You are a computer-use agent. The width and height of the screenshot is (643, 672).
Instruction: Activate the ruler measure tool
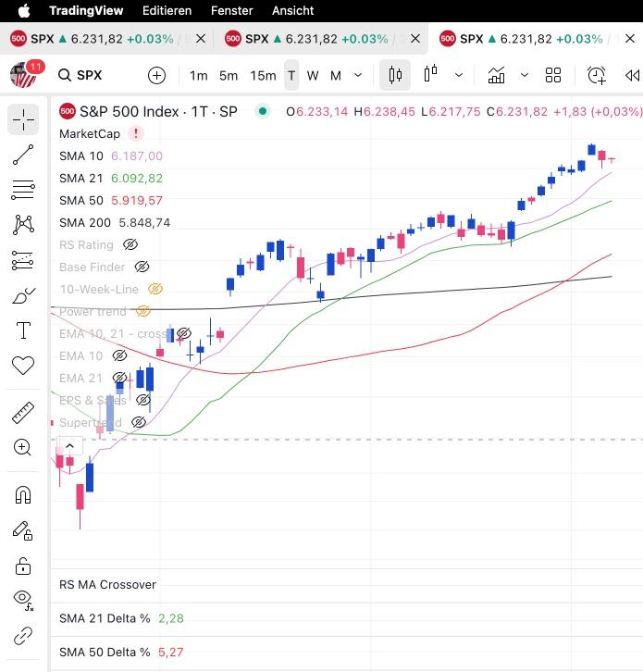coord(23,412)
